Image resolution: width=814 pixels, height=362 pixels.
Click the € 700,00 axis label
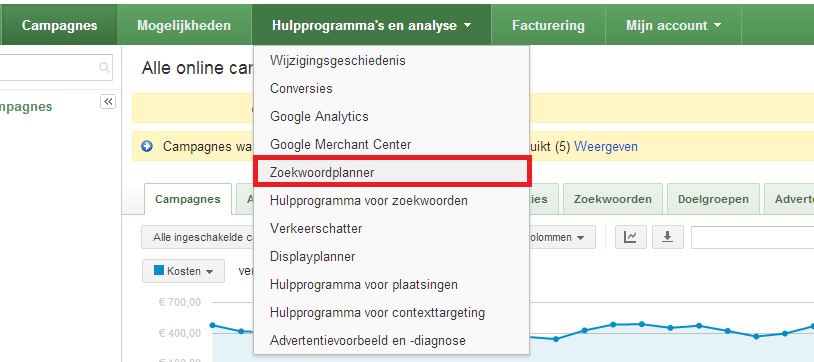coord(180,302)
